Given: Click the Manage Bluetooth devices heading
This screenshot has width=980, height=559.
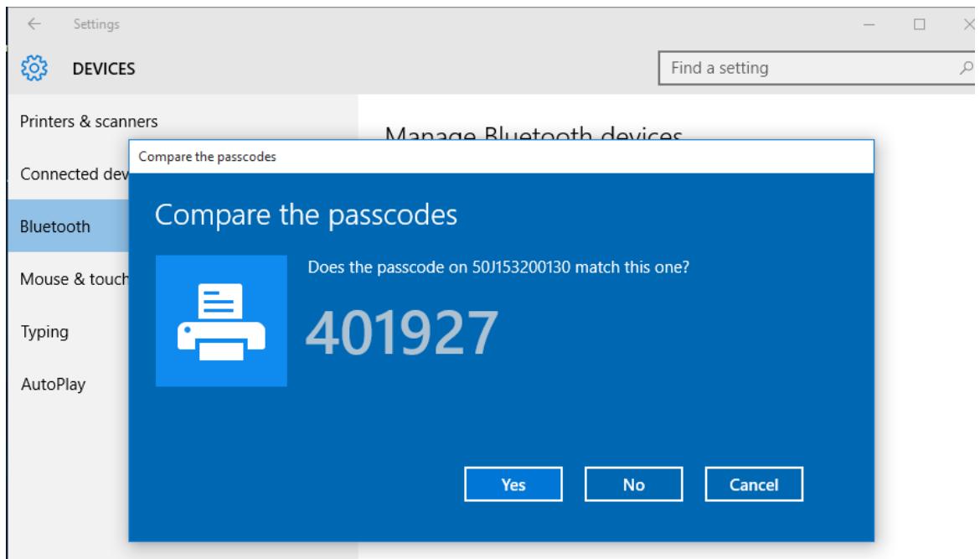Looking at the screenshot, I should coord(533,132).
